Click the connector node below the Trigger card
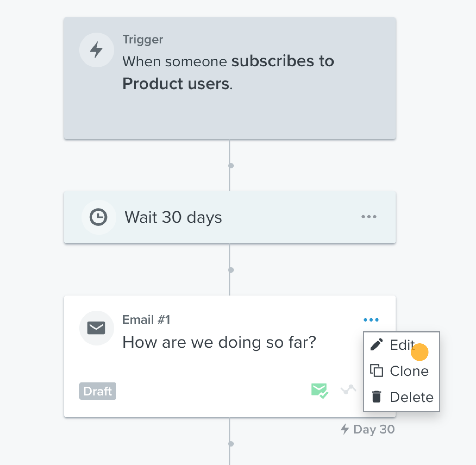This screenshot has width=476, height=465. pos(231,166)
